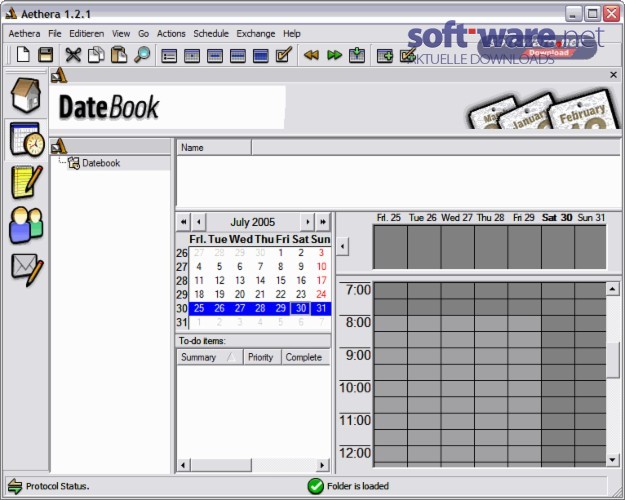Image resolution: width=625 pixels, height=500 pixels.
Task: Go forward with green arrows icon
Action: [334, 55]
